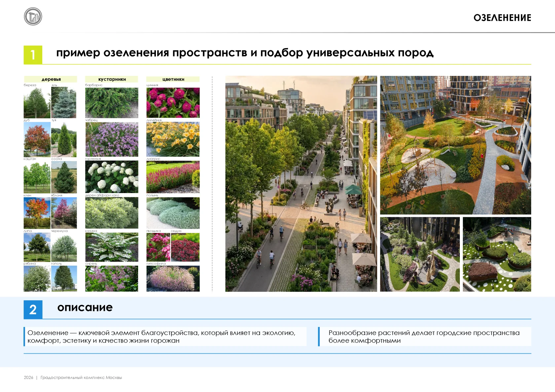Open the дерен айфори хало photo
The width and height of the screenshot is (555, 392).
click(x=112, y=213)
